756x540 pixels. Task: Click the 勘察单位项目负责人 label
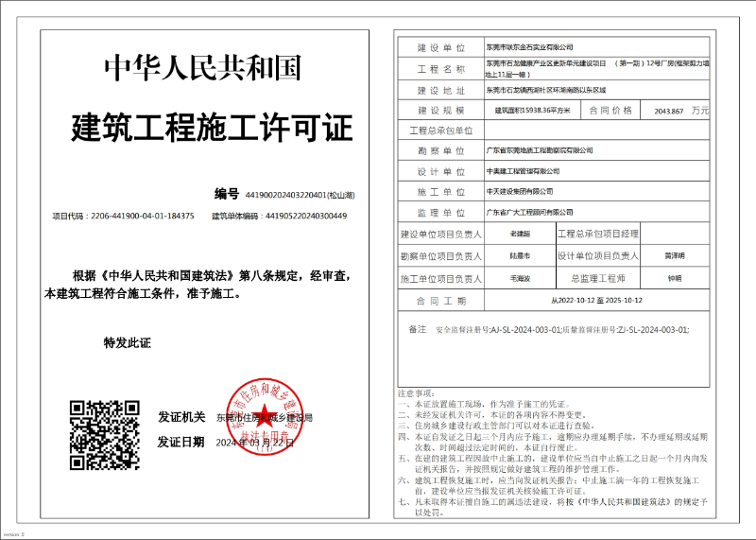pos(441,256)
